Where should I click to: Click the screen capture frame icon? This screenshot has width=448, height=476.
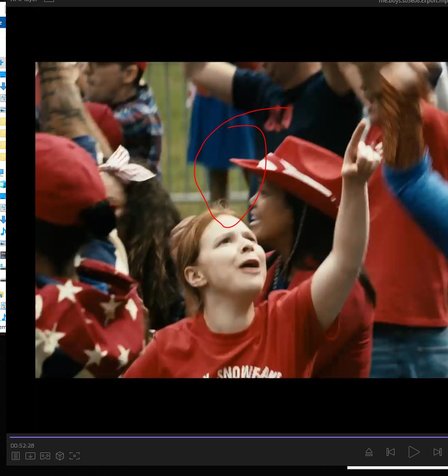[x=75, y=456]
